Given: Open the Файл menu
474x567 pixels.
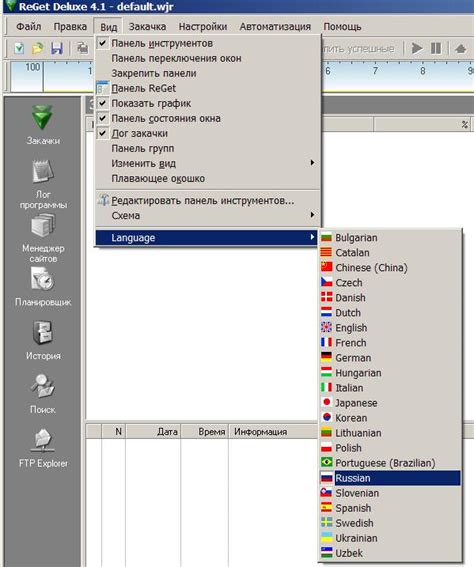Looking at the screenshot, I should pos(29,27).
